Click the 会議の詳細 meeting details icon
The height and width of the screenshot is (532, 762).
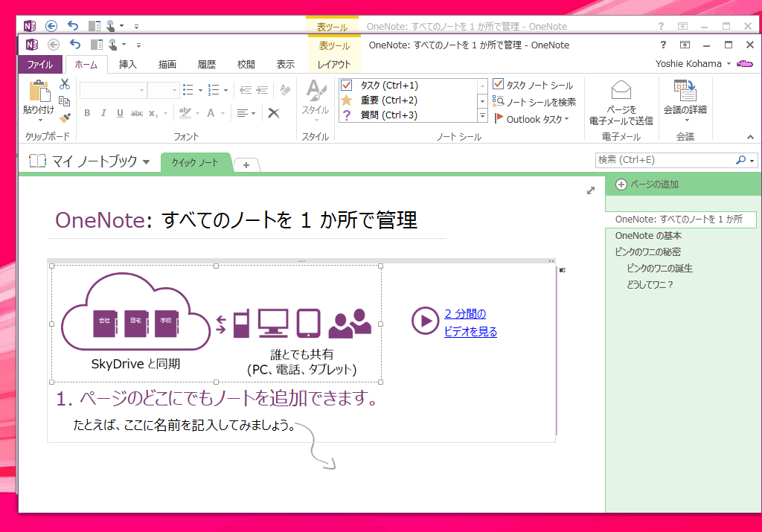pyautogui.click(x=685, y=90)
